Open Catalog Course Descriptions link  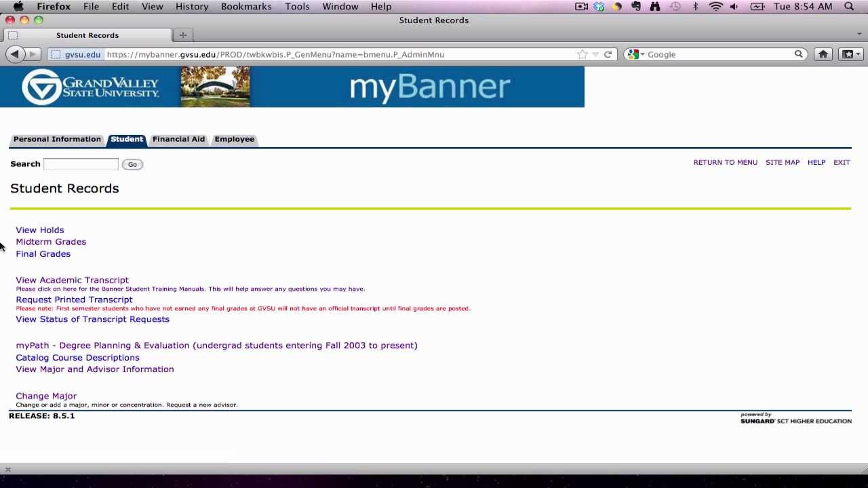[77, 358]
